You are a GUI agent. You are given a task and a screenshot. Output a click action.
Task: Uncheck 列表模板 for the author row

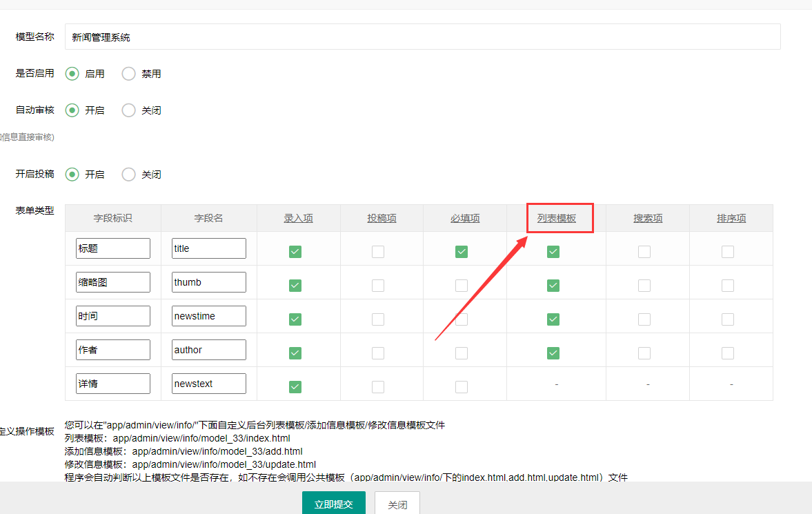coord(553,353)
